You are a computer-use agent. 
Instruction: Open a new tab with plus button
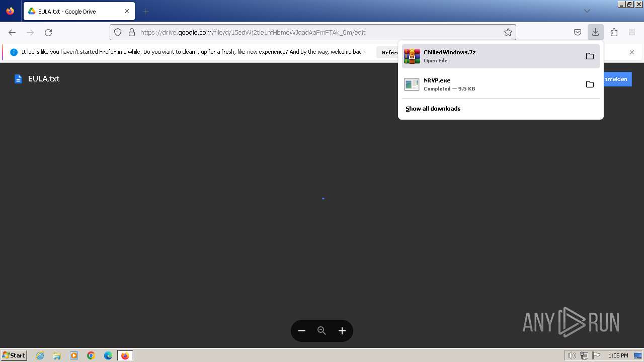click(x=145, y=11)
